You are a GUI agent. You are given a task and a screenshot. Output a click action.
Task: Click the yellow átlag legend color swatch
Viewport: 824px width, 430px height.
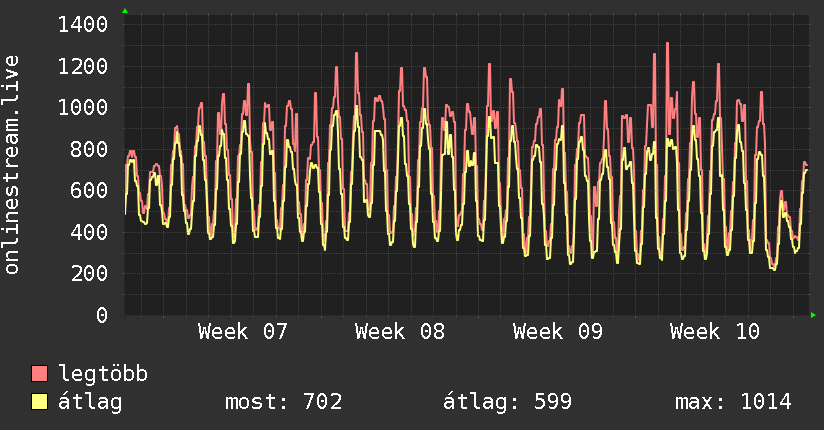coord(40,402)
